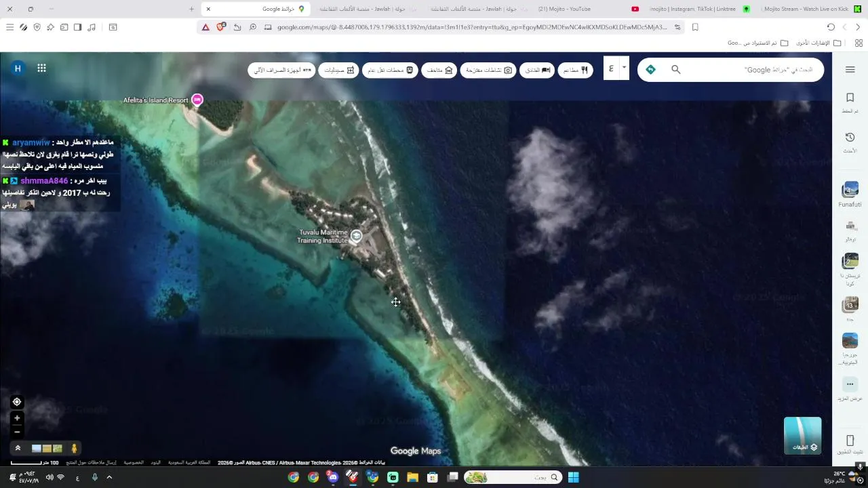Open the Google Maps main menu hamburger

pyautogui.click(x=850, y=70)
